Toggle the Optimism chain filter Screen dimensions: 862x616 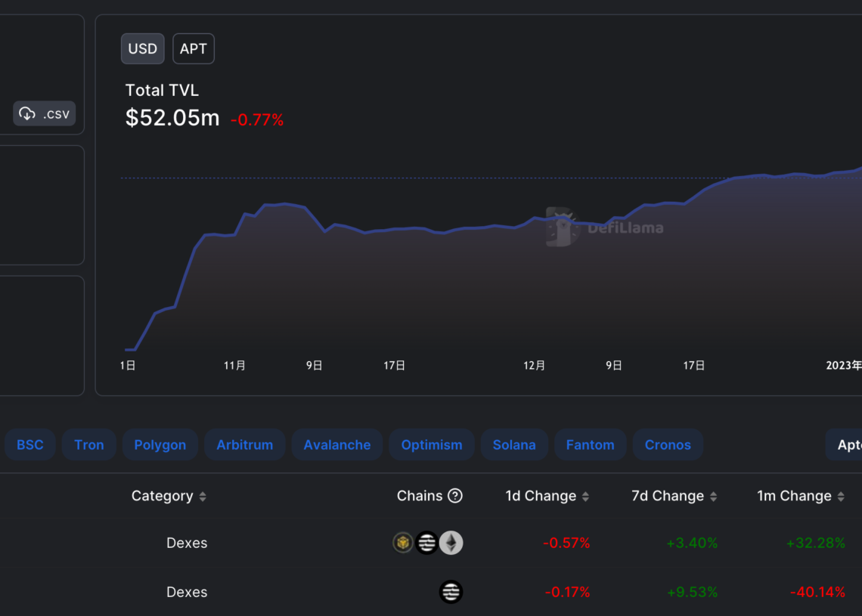(x=431, y=444)
